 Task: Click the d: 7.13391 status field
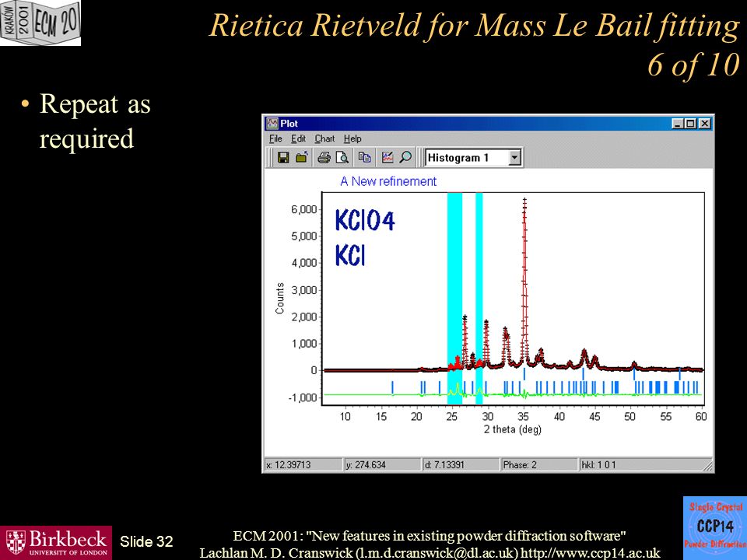click(x=461, y=465)
